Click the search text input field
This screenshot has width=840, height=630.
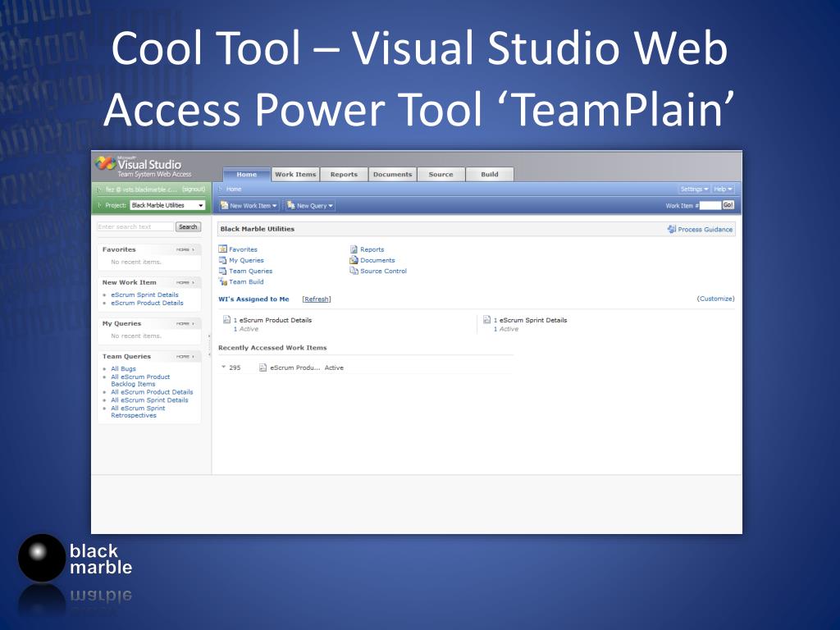pyautogui.click(x=135, y=226)
